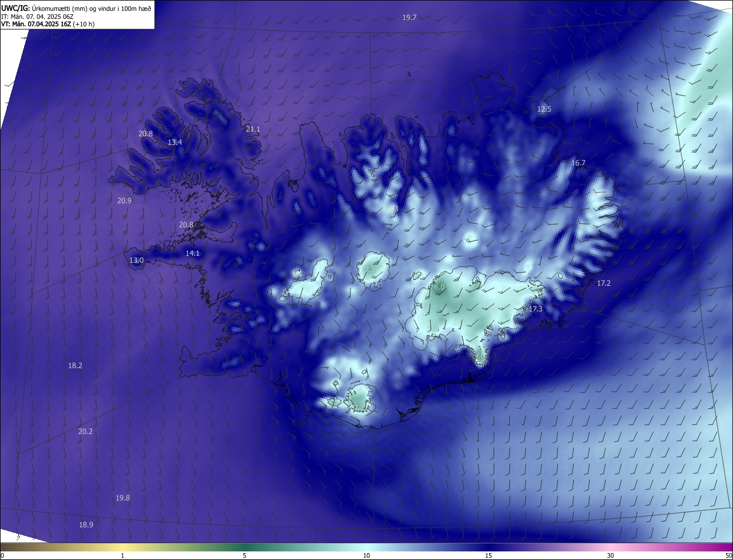Screen dimensions: 733x560
Task: Click the 20.9 value on the map
Action: tap(124, 201)
